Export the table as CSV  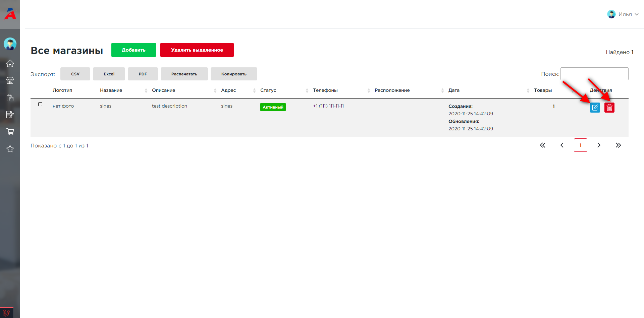pos(75,74)
